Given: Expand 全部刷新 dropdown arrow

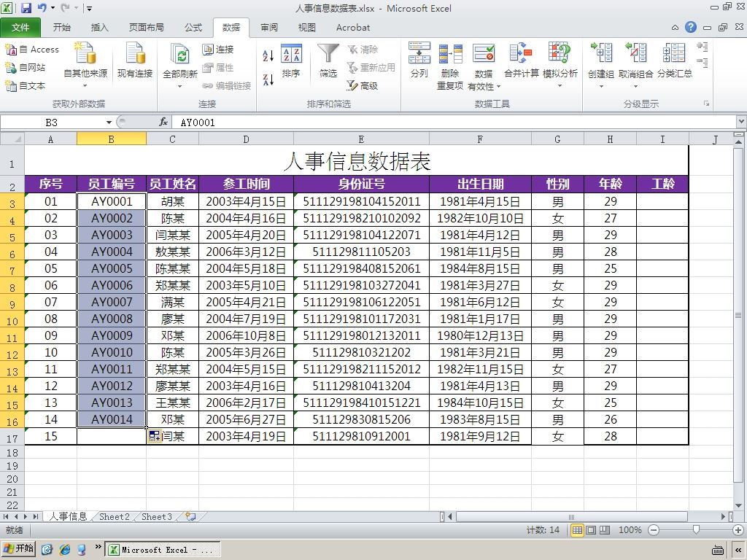Looking at the screenshot, I should click(180, 87).
